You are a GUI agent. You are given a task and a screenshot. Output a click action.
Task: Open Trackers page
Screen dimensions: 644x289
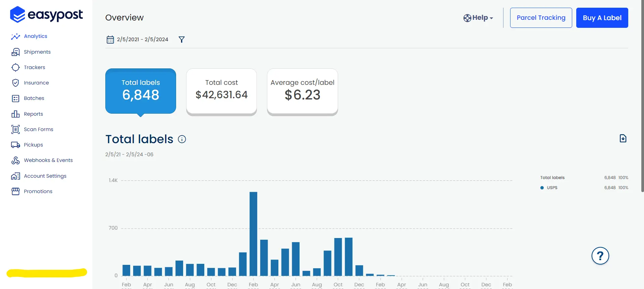(35, 67)
